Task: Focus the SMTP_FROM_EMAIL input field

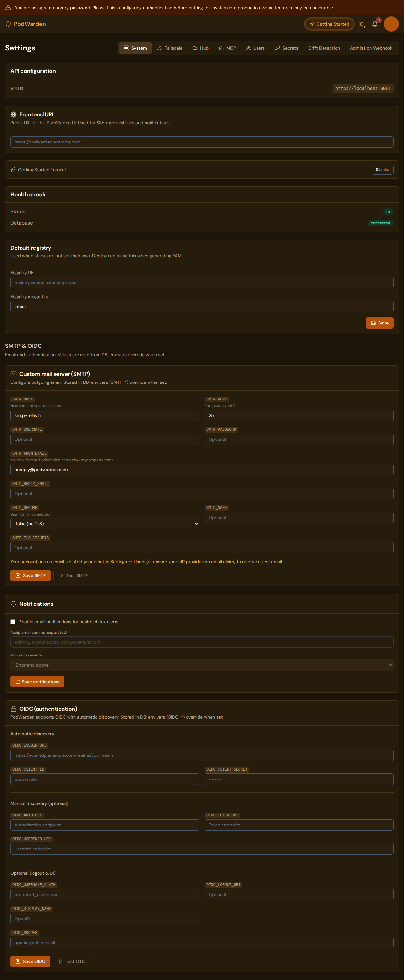Action: 202,470
